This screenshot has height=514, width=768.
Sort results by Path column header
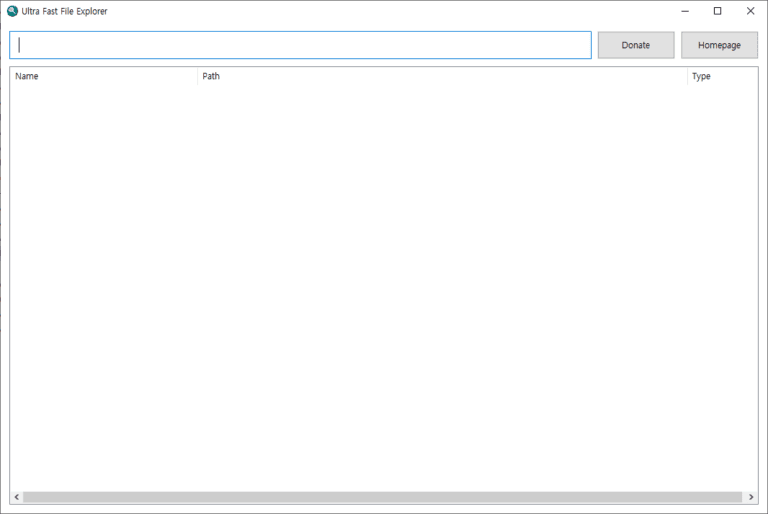click(x=442, y=76)
